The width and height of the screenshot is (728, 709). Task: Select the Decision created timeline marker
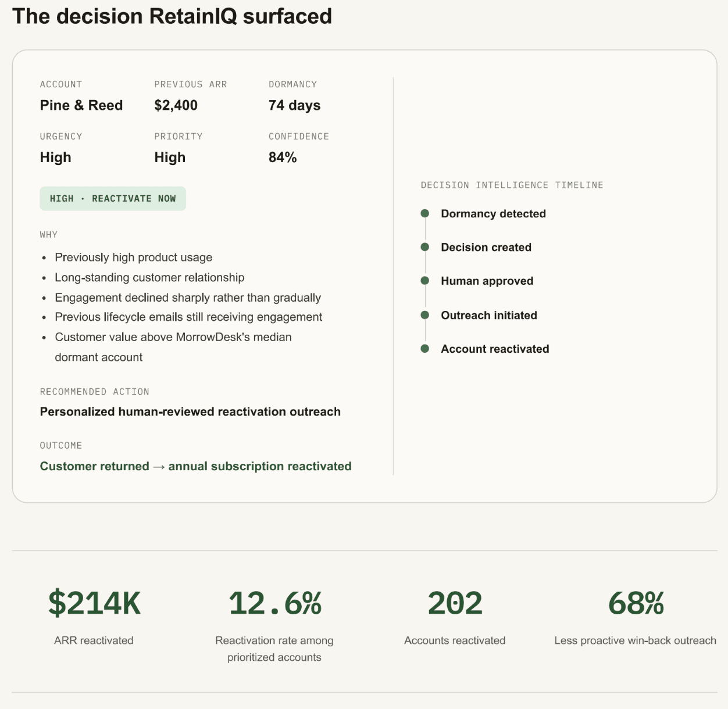(425, 247)
